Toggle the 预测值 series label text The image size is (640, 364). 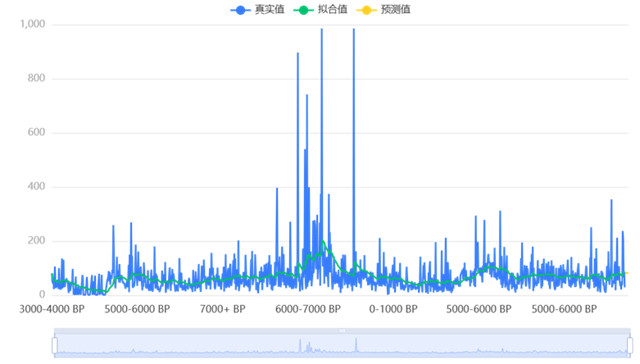pos(395,9)
